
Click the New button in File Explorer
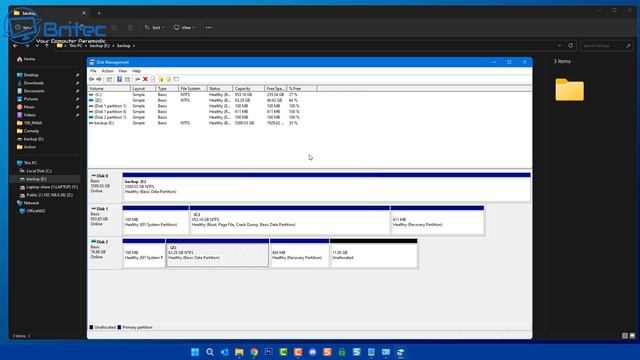click(x=24, y=28)
